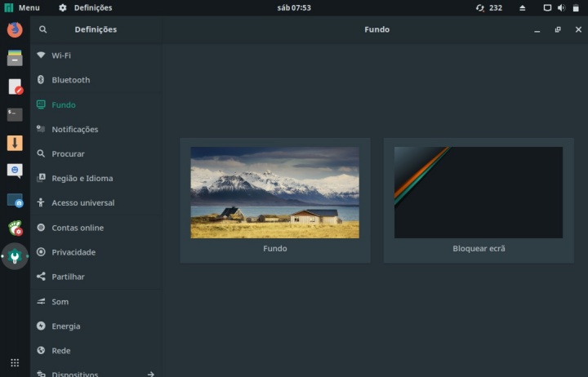Open the Privacidade settings
This screenshot has width=588, height=377.
pyautogui.click(x=73, y=252)
